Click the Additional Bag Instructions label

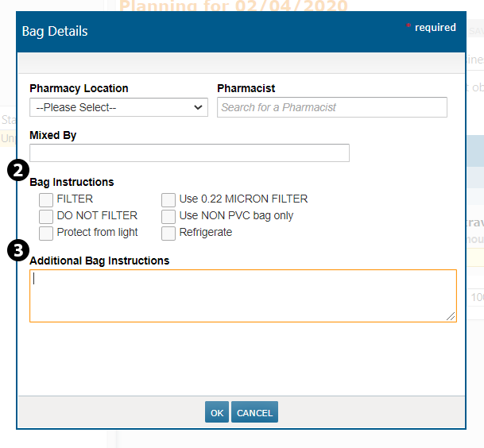99,261
